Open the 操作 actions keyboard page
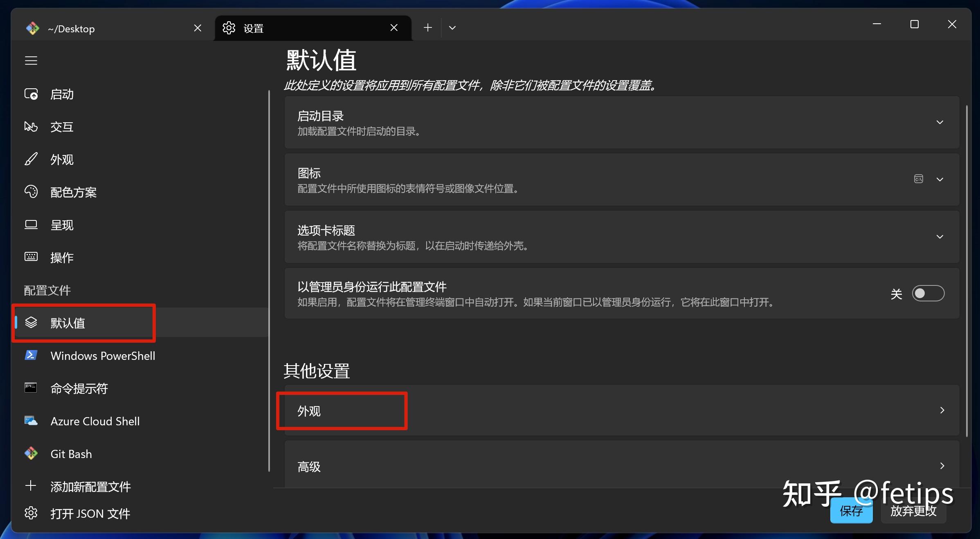The height and width of the screenshot is (539, 980). [x=61, y=258]
